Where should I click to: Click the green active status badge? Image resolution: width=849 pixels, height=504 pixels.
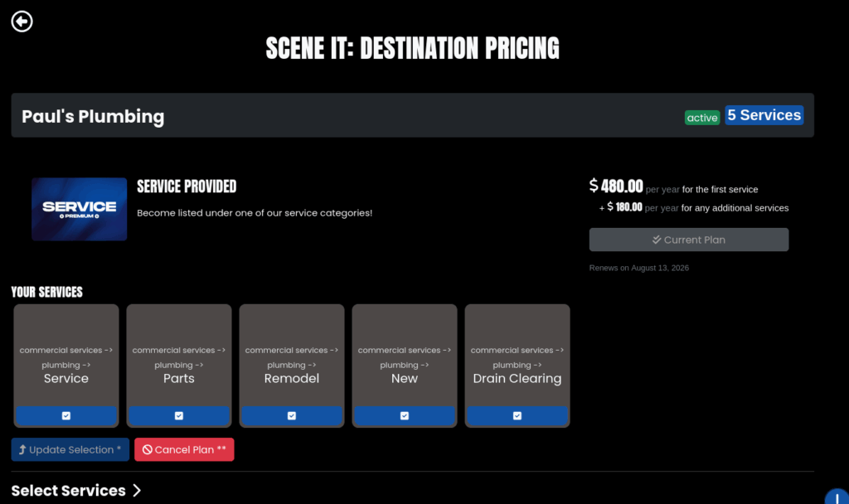coord(702,118)
